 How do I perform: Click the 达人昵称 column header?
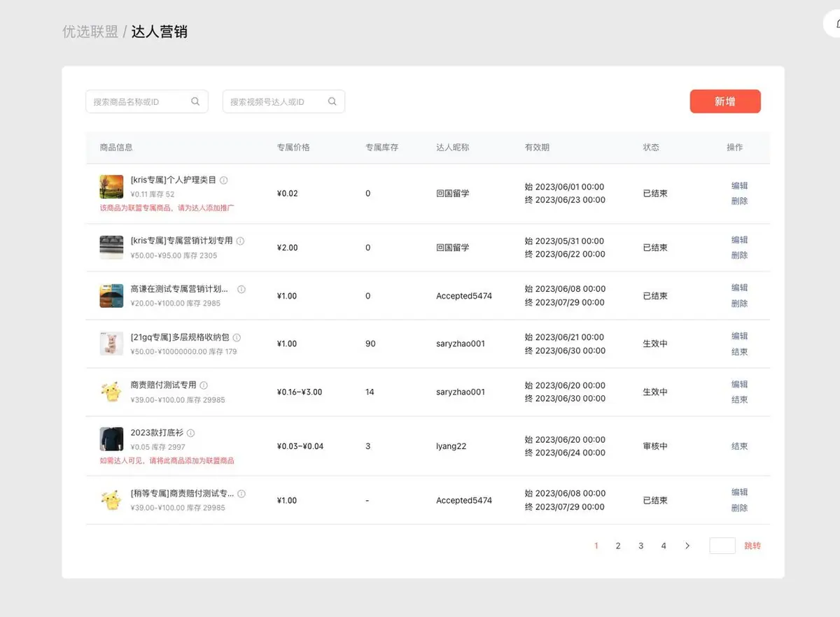pos(453,148)
